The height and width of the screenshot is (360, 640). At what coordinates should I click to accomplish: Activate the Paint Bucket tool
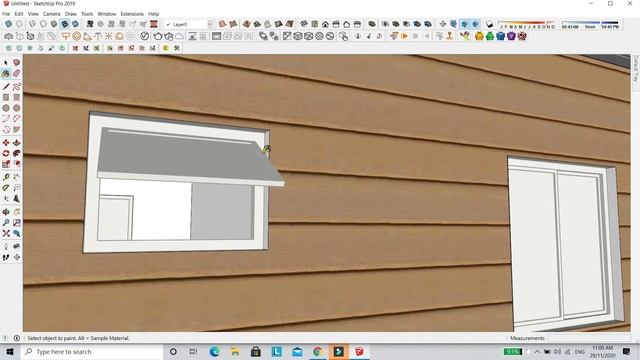[6, 73]
